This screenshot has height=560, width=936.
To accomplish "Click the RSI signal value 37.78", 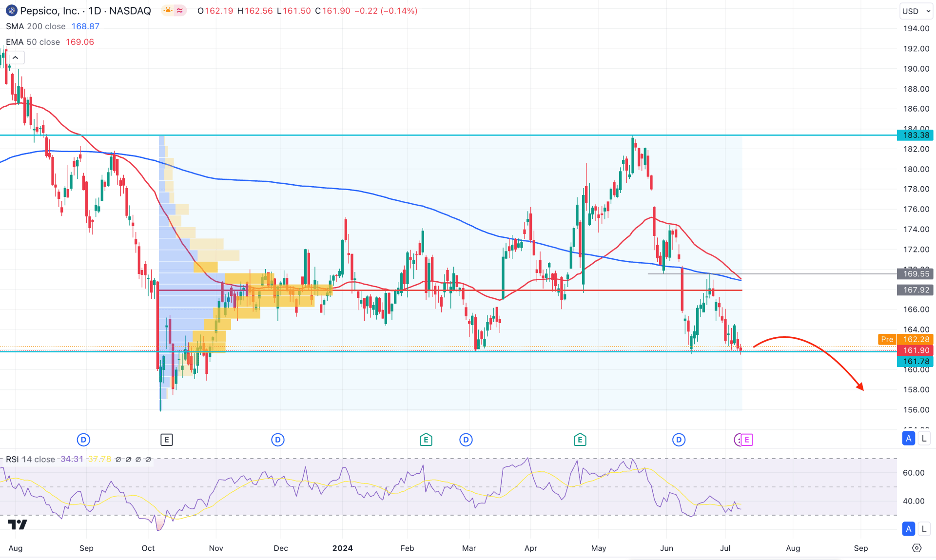I will [99, 459].
